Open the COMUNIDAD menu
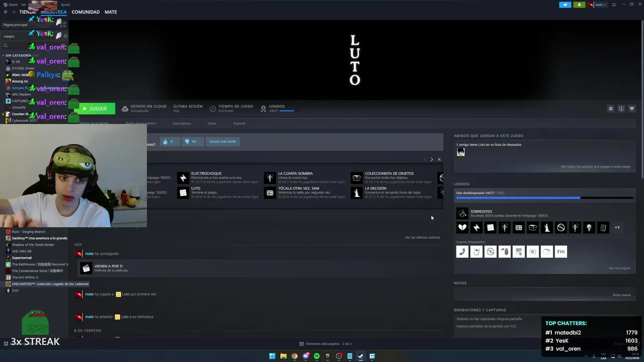Viewport: 644px width, 362px height. click(x=86, y=12)
